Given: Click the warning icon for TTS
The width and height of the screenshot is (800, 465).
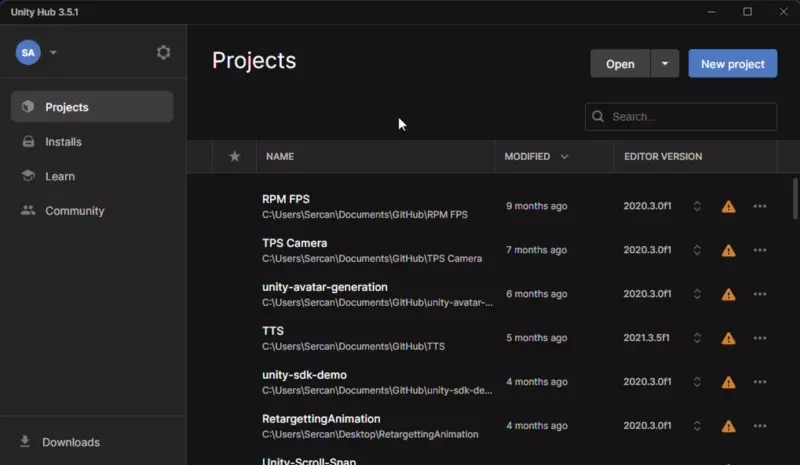Looking at the screenshot, I should (x=729, y=338).
